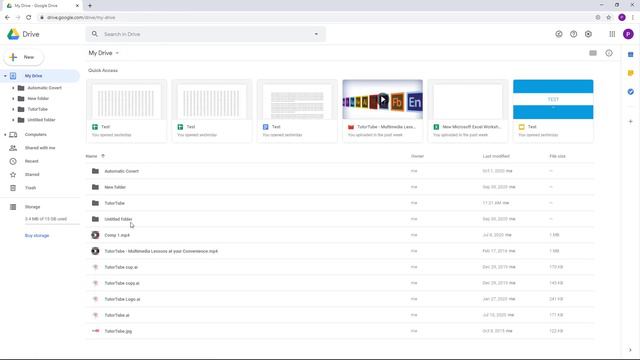
Task: Open the Help question mark icon
Action: 573,34
